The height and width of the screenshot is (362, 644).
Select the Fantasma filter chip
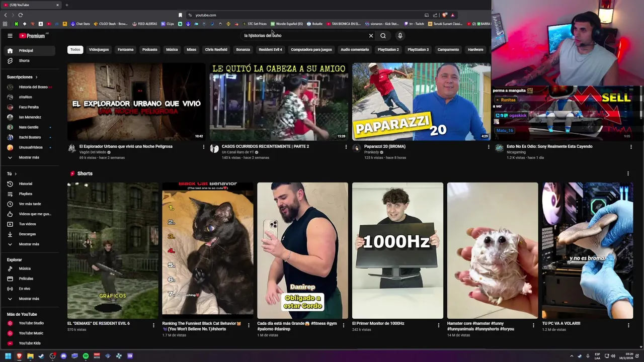coord(125,50)
